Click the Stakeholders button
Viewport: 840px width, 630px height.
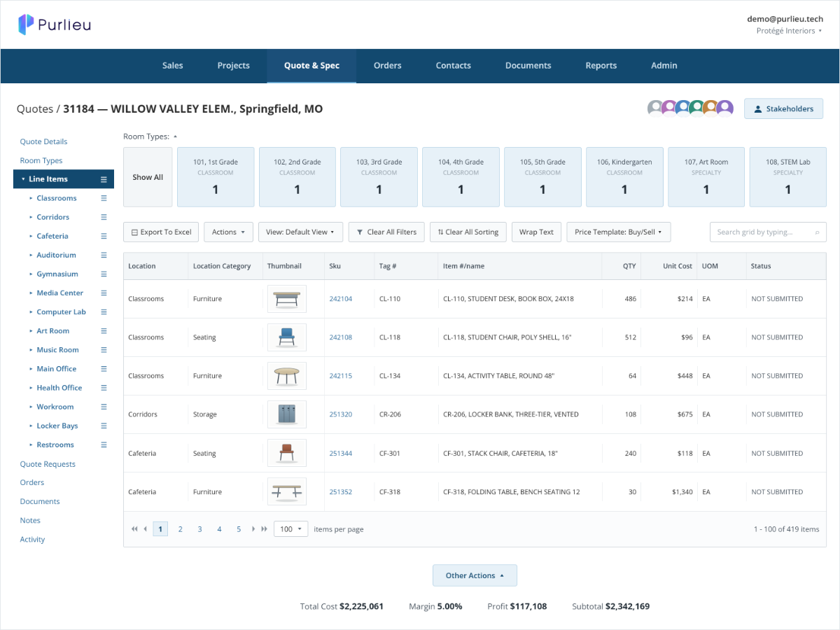click(783, 108)
